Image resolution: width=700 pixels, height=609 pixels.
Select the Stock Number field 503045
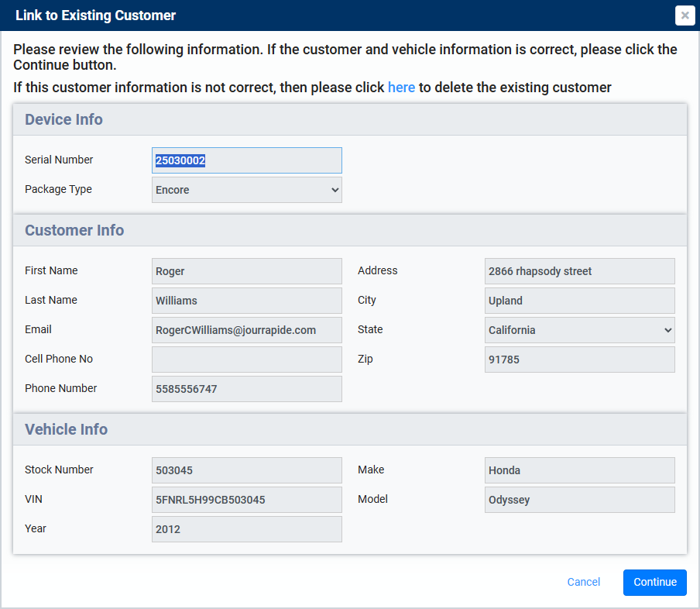[x=246, y=470]
